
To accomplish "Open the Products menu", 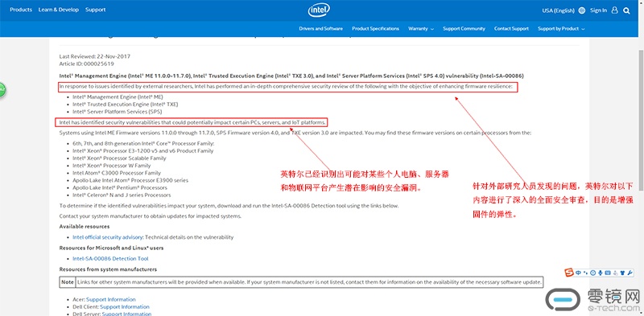I will 21,10.
